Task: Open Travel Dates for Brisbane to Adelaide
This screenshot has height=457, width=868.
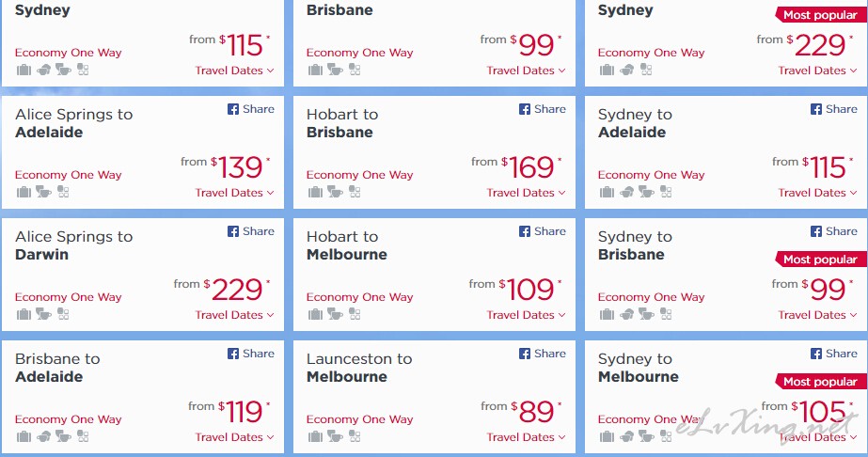Action: [x=234, y=437]
